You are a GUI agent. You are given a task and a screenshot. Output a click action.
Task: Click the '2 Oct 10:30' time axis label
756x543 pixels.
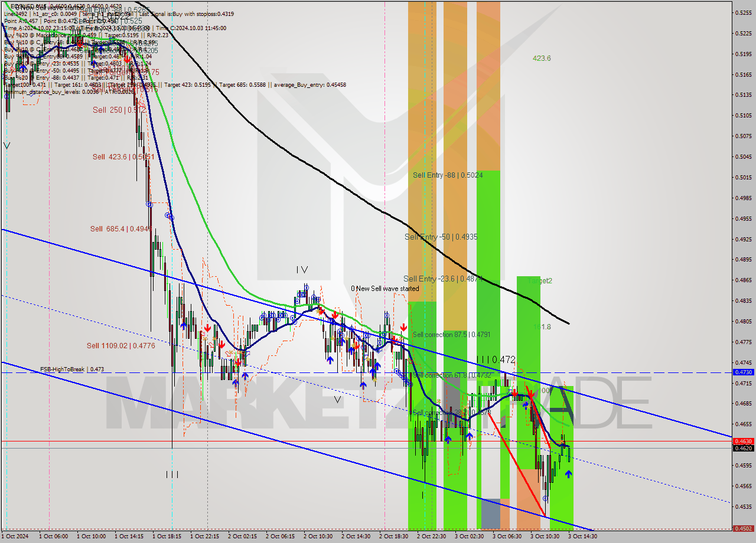coord(318,537)
